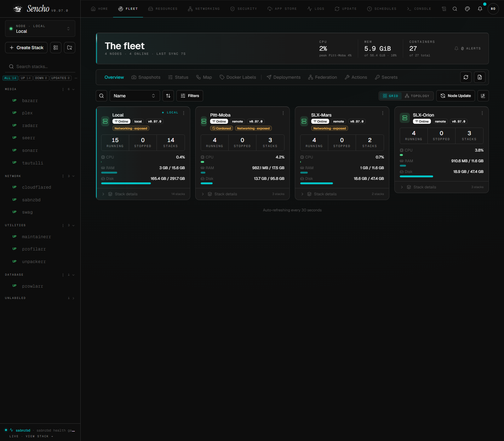The width and height of the screenshot is (504, 441).
Task: Click the Create Stack button
Action: [x=26, y=48]
